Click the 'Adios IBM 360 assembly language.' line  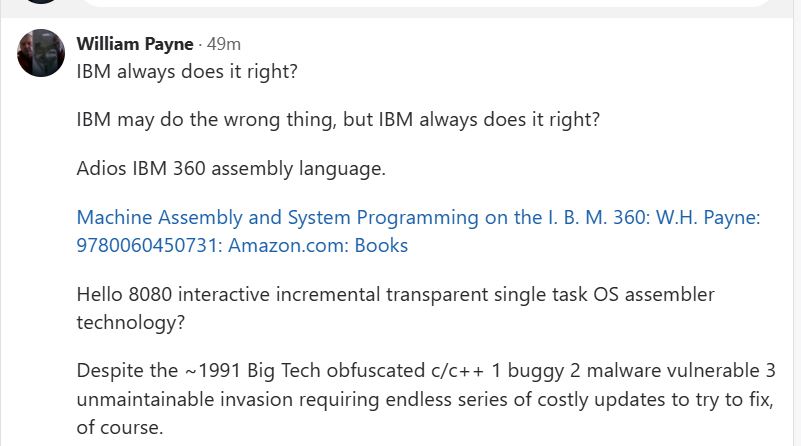click(231, 168)
